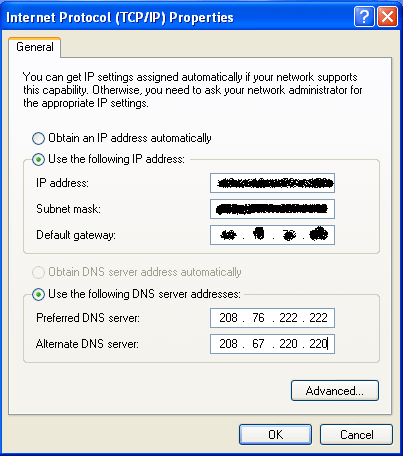Close the TCP/IP Properties dialog
The height and width of the screenshot is (456, 403).
click(387, 16)
